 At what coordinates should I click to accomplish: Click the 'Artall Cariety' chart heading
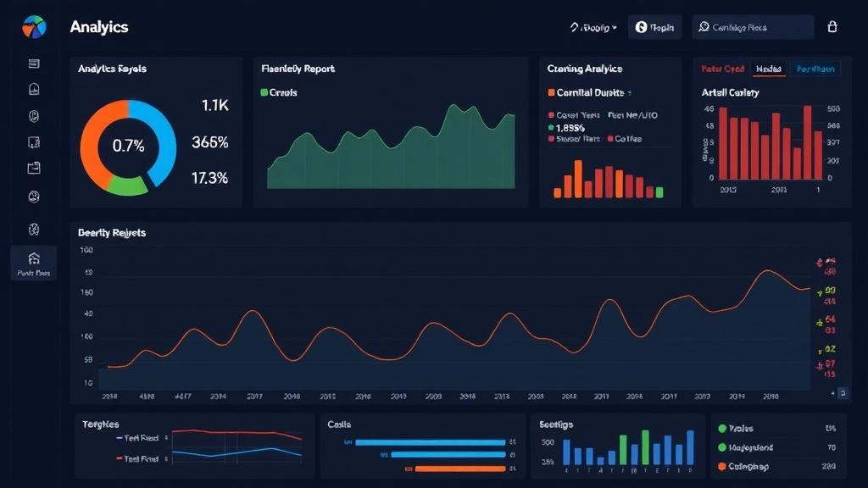730,92
